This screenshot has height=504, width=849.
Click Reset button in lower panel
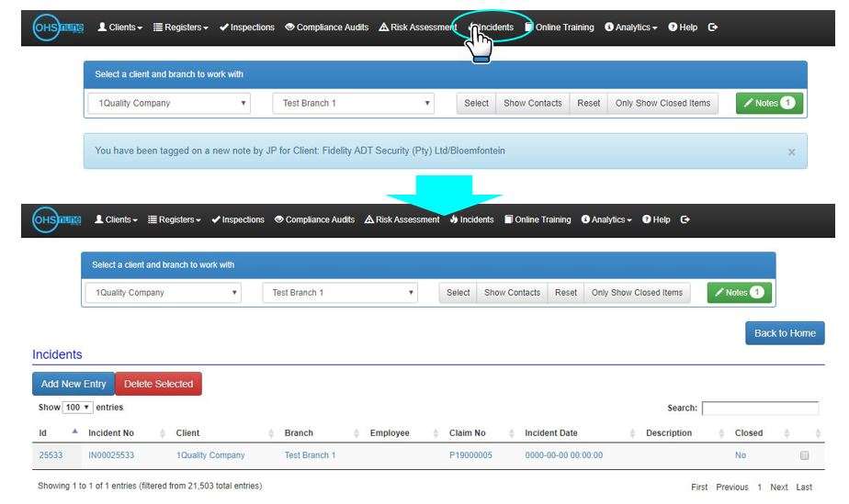pyautogui.click(x=566, y=293)
